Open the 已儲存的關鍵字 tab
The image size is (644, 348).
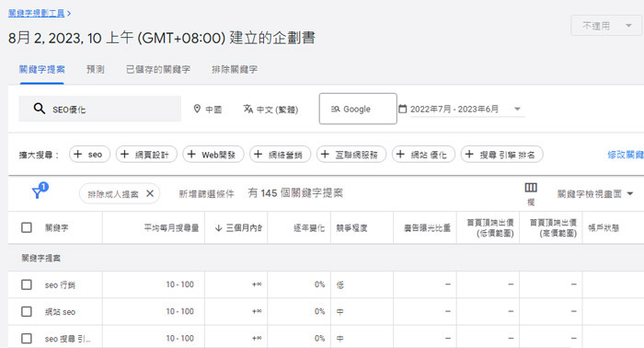158,69
